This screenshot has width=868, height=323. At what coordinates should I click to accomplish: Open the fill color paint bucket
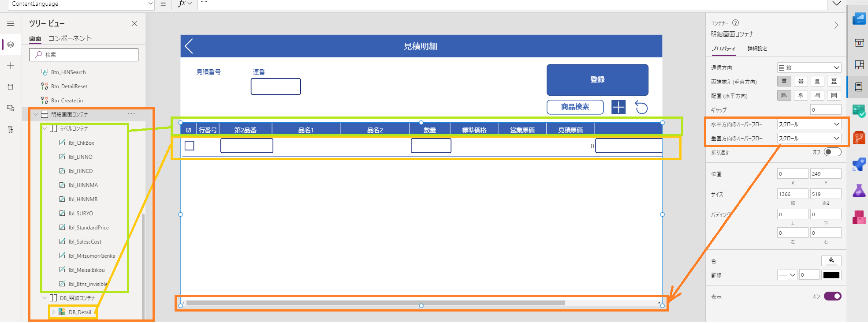pyautogui.click(x=831, y=260)
